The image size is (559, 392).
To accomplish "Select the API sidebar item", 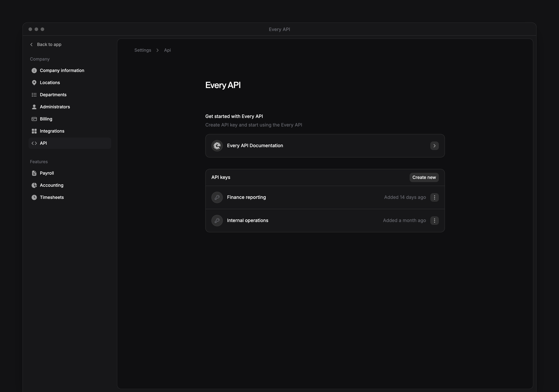I will tap(70, 143).
